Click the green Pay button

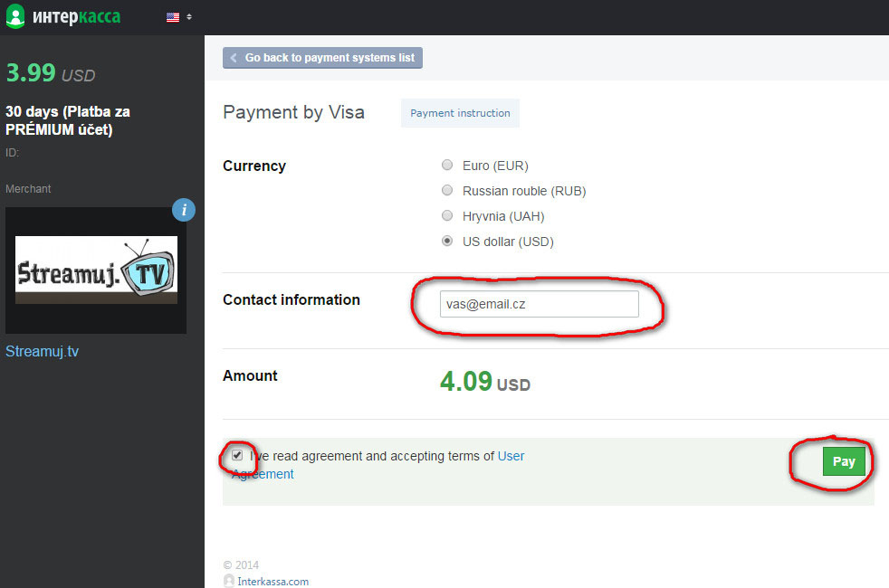[x=844, y=461]
